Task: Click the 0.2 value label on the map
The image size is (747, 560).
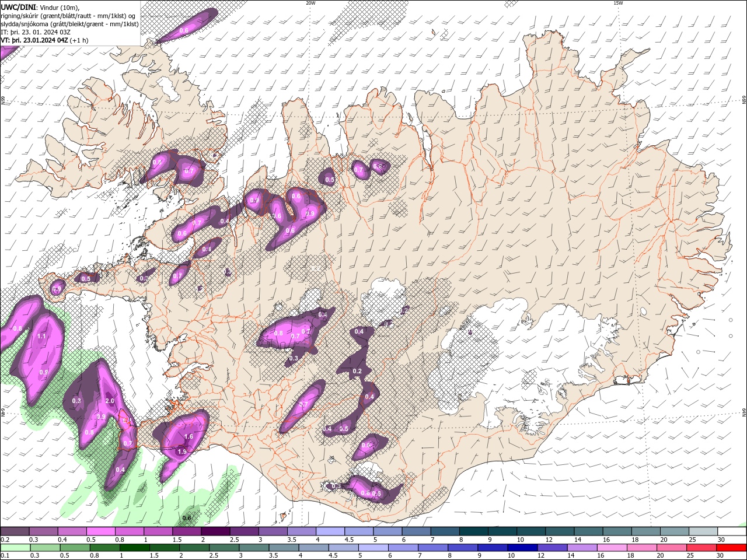Action: click(x=357, y=371)
